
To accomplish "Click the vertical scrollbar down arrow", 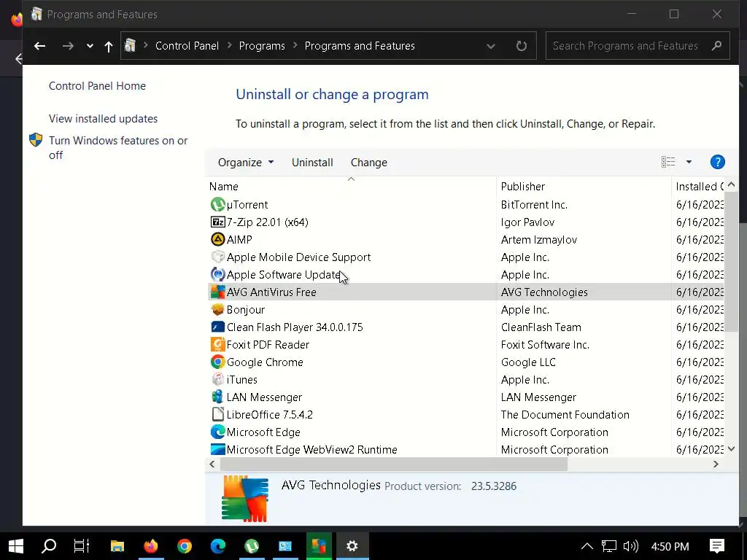I will (x=731, y=448).
